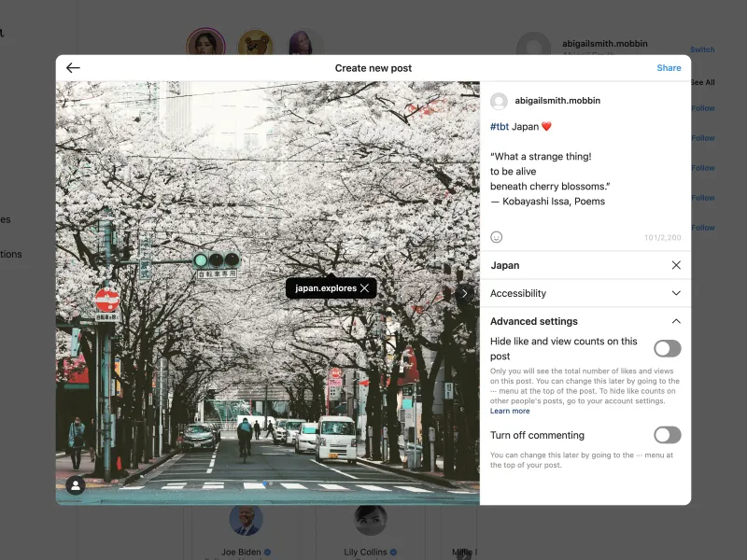Viewport: 747px width, 560px height.
Task: Open the Learn more link
Action: [510, 411]
